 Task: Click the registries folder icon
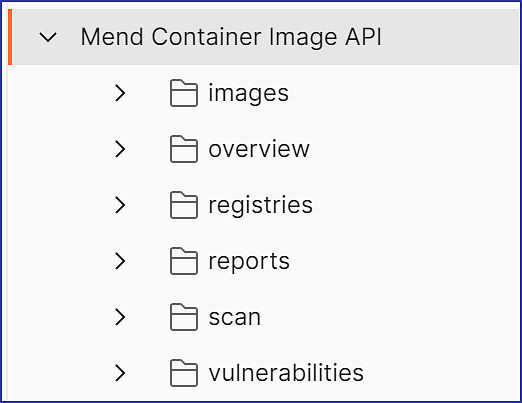[184, 205]
